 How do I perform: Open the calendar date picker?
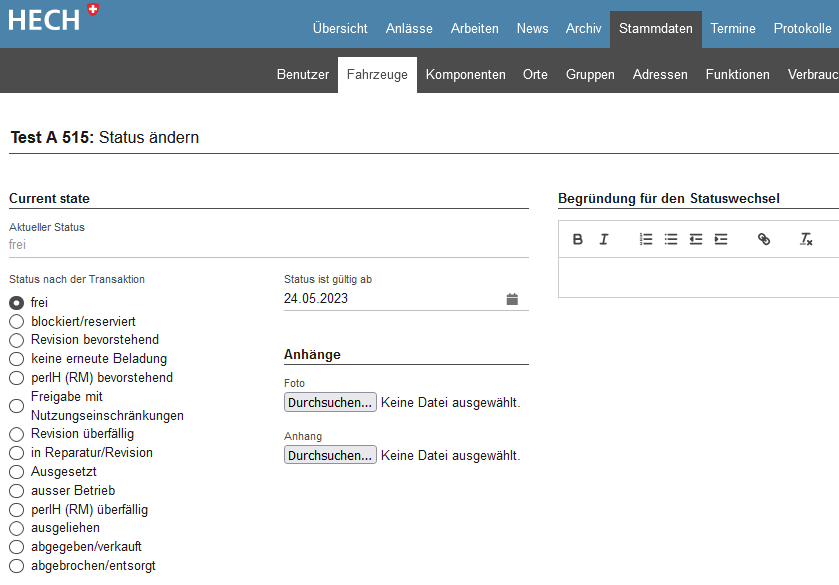pos(512,299)
